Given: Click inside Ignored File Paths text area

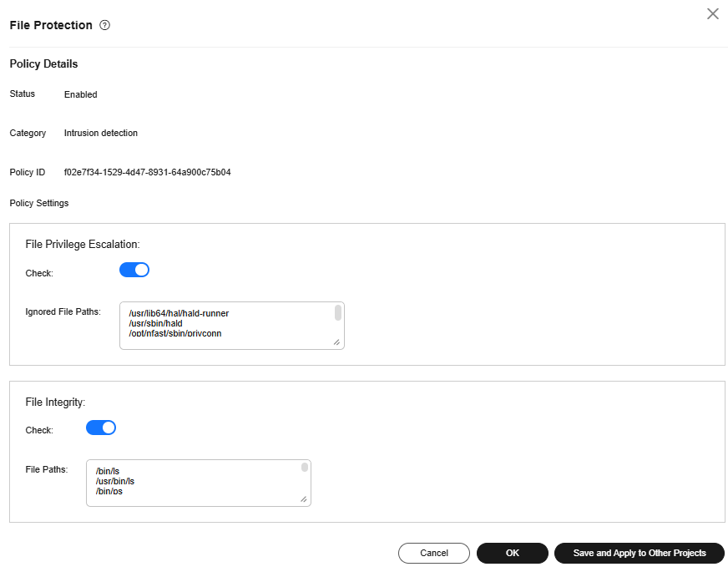Looking at the screenshot, I should click(x=232, y=326).
